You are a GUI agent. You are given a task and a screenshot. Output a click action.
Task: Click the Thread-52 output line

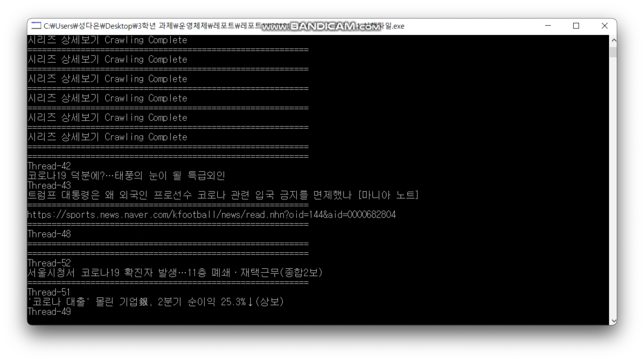pyautogui.click(x=49, y=263)
